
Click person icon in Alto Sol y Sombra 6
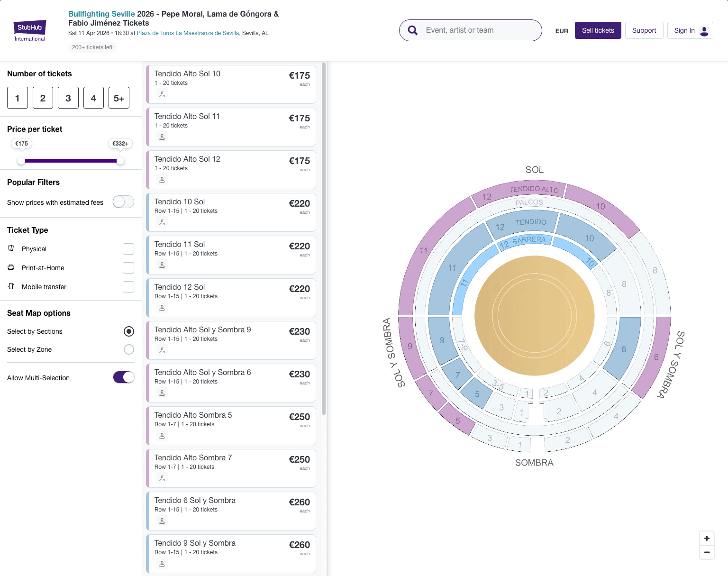(162, 393)
